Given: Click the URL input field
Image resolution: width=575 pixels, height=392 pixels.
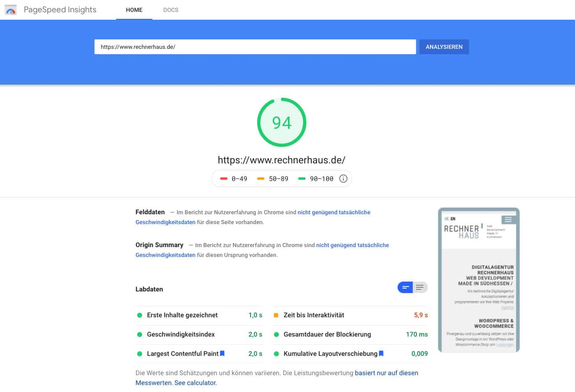Looking at the screenshot, I should (255, 47).
